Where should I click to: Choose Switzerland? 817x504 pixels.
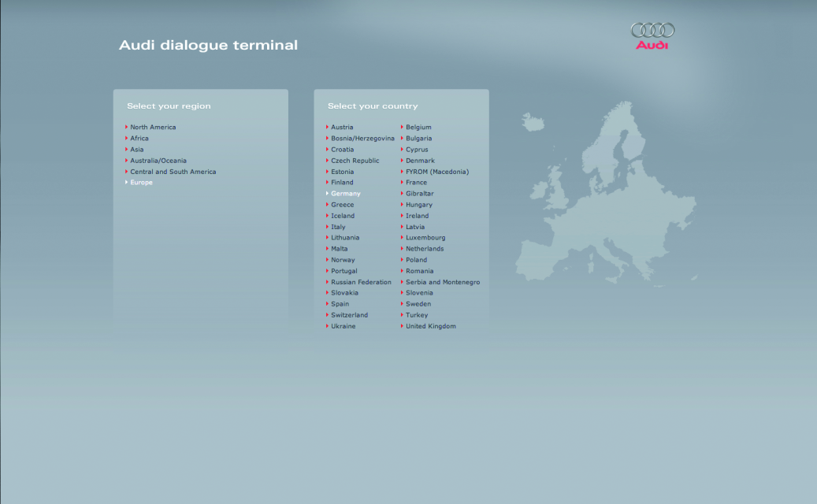[x=349, y=315]
